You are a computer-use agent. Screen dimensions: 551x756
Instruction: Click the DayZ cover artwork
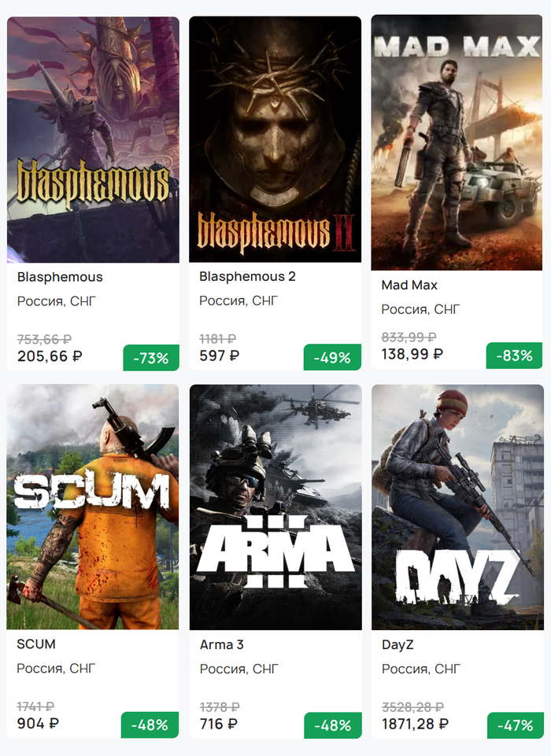(457, 507)
